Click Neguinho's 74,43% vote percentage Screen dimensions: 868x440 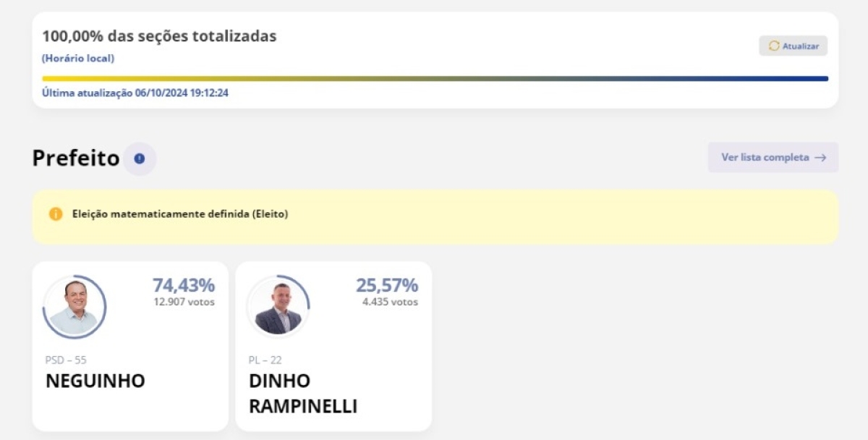click(x=184, y=285)
